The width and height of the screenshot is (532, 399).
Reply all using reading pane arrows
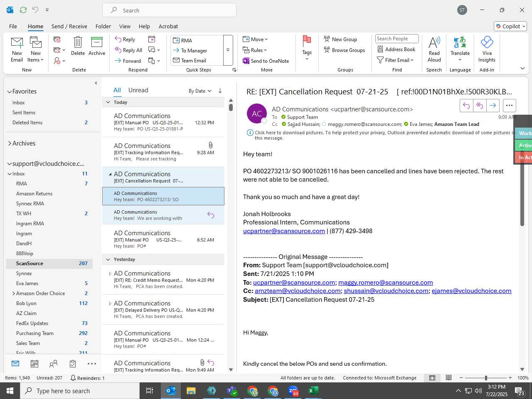[480, 106]
